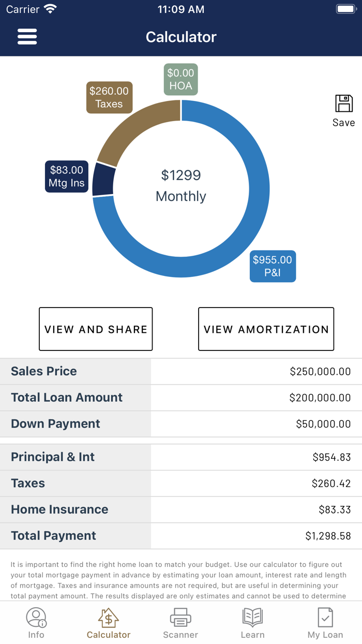Open the navigation hamburger menu
Screen dimensions: 362x644
pos(27,36)
